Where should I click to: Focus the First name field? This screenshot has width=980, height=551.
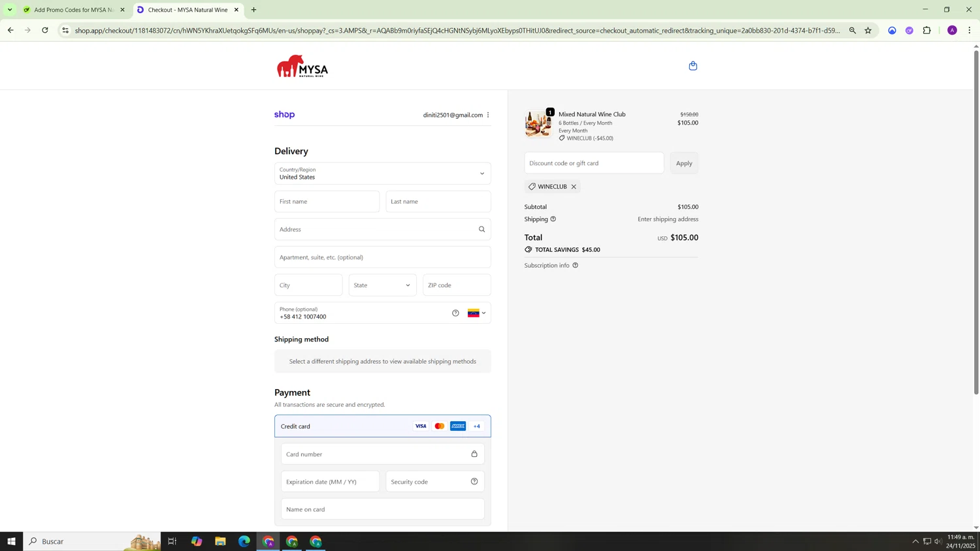coord(327,202)
